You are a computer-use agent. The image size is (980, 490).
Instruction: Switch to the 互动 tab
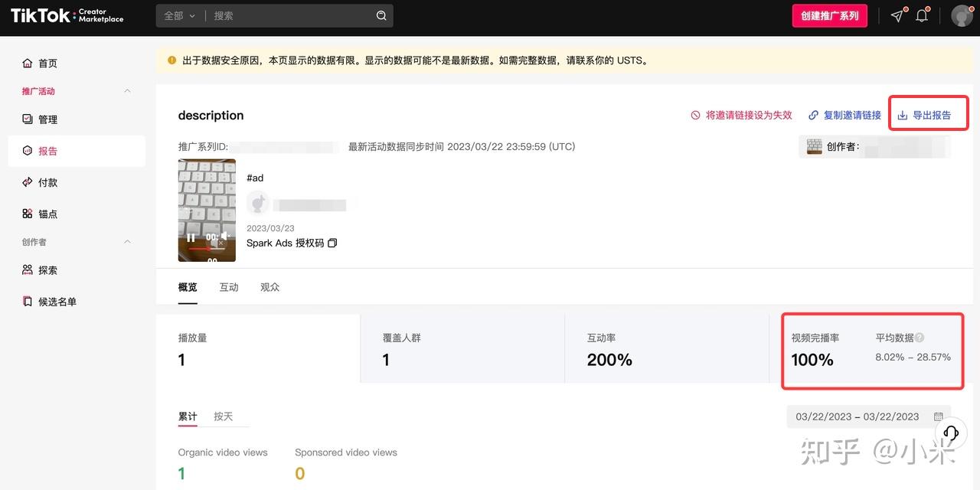pyautogui.click(x=229, y=287)
